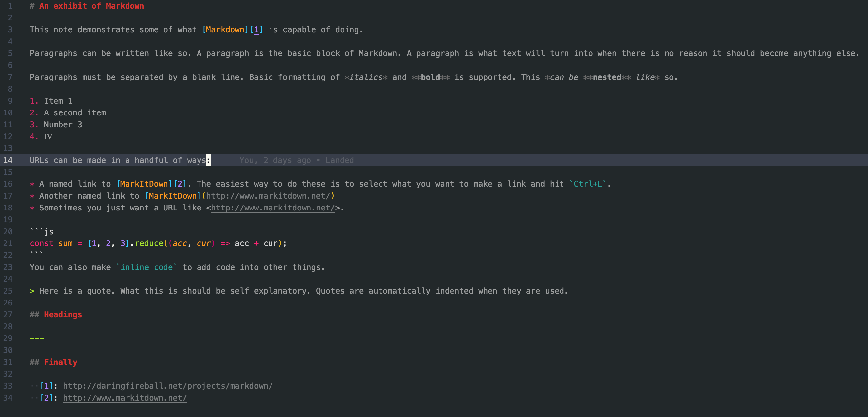Screen dimensions: 868x417
Task: Click the git blame annotation 'You, 2 days ago'
Action: point(275,160)
